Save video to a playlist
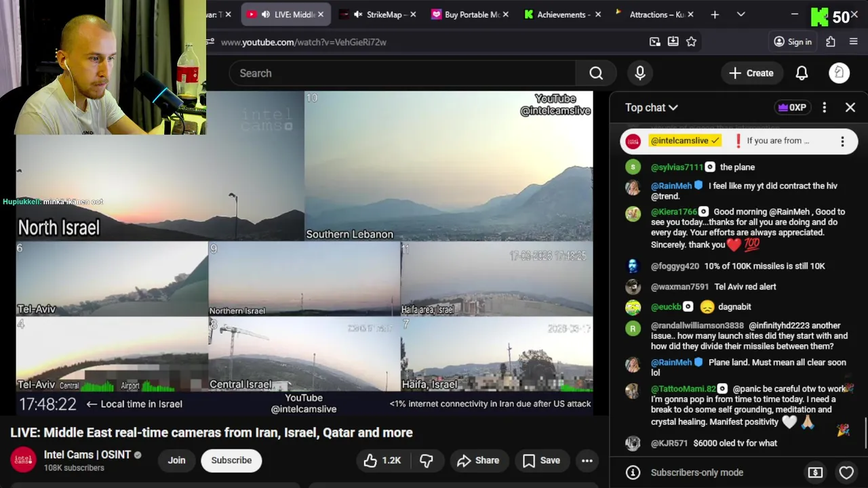The width and height of the screenshot is (868, 488). [x=541, y=460]
